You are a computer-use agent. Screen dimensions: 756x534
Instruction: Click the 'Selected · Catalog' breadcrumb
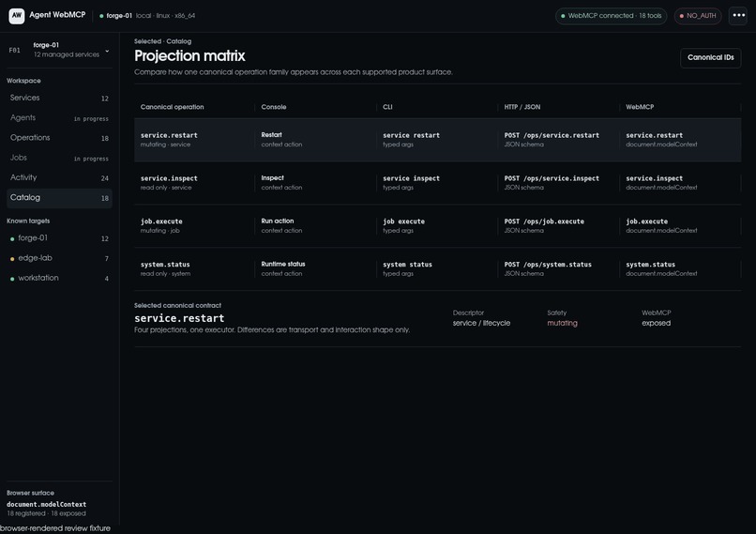pos(162,41)
